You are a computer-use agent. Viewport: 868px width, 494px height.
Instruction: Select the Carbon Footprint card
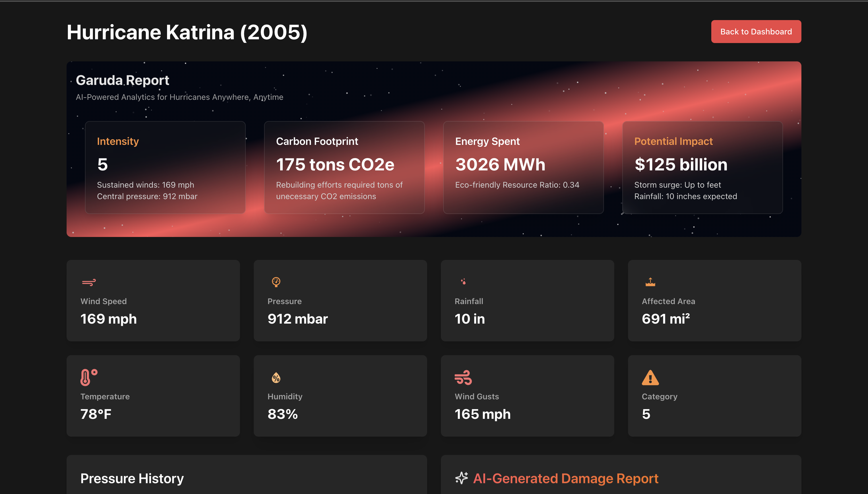click(x=344, y=168)
